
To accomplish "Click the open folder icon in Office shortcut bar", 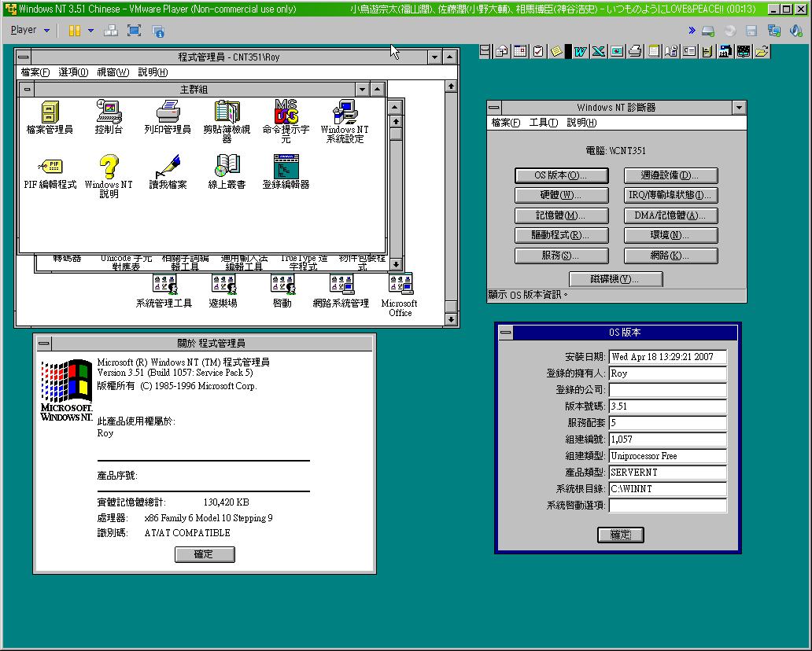I will 762,51.
